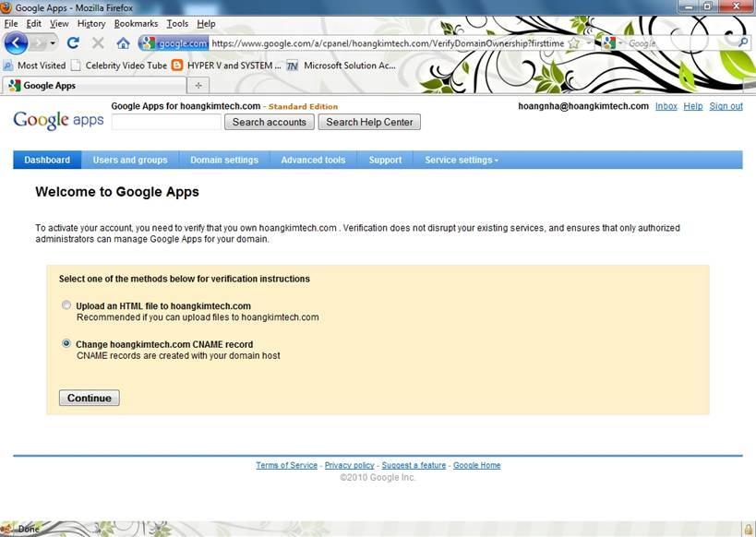Select the Google Apps browser tab
756x537 pixels.
(x=94, y=85)
